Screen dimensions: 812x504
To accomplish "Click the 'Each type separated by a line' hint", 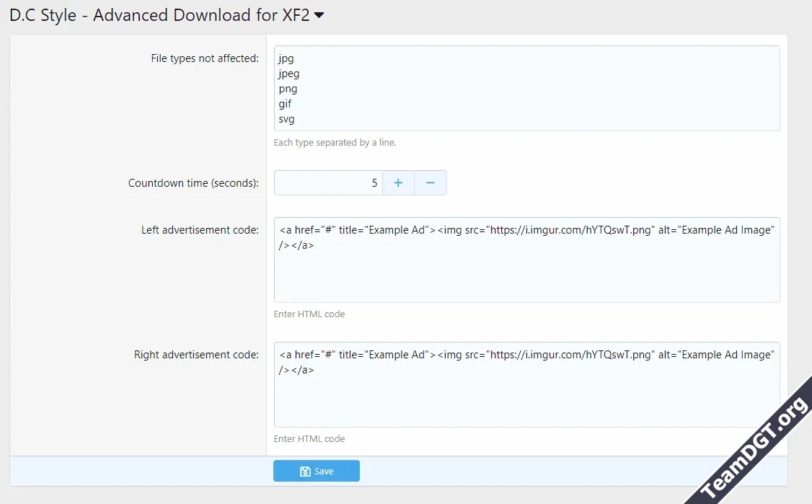I will 335,143.
